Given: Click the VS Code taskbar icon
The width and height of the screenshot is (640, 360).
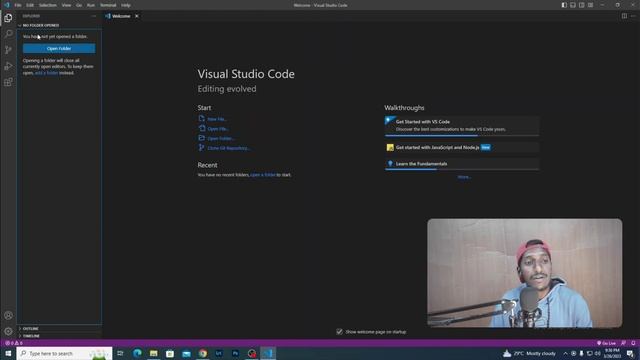Looking at the screenshot, I should tap(268, 353).
